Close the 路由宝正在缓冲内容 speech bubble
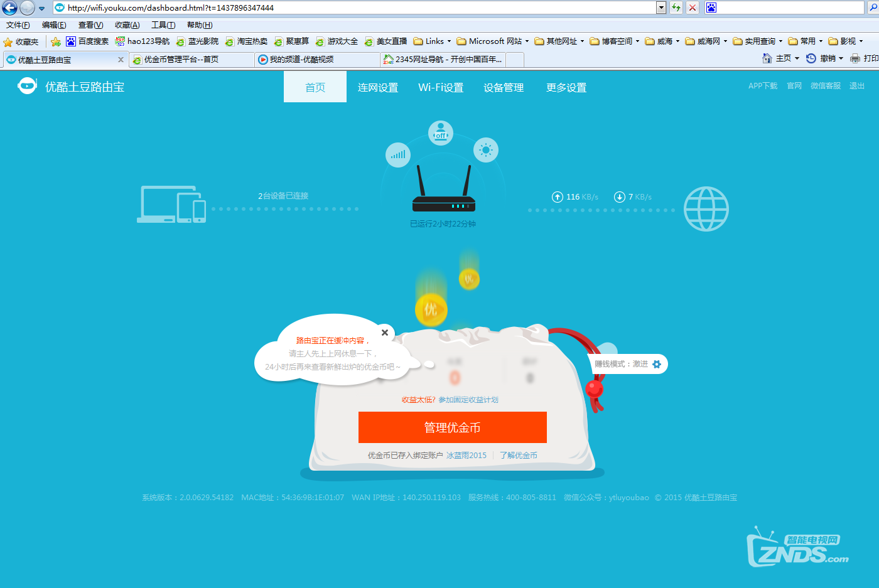This screenshot has height=588, width=879. 385,333
